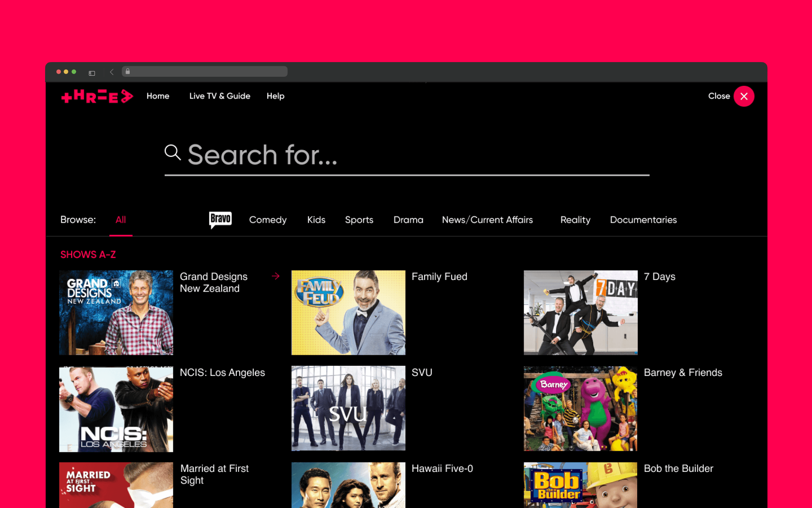Click the Hawaii Five-0 title
This screenshot has height=508, width=812.
point(442,468)
